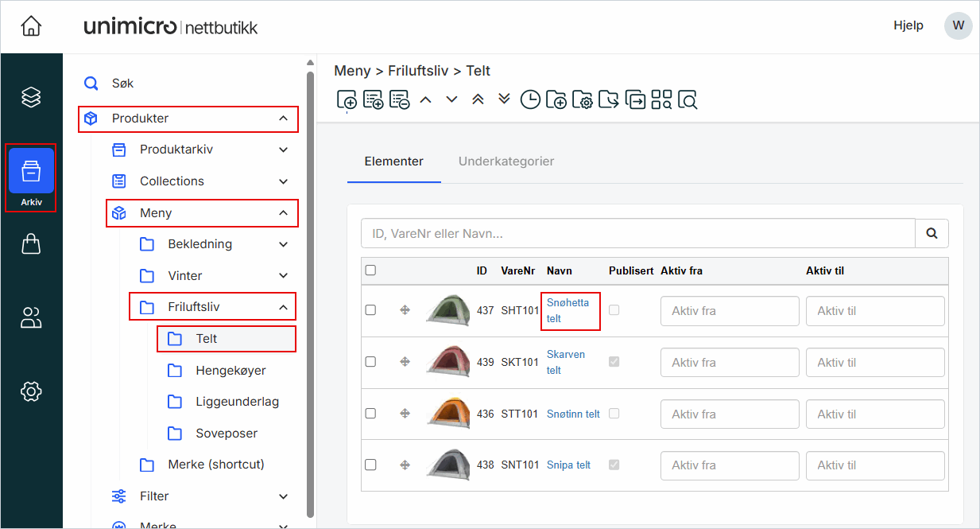Click the home icon in top-left corner
Viewport: 980px width, 529px height.
click(31, 26)
